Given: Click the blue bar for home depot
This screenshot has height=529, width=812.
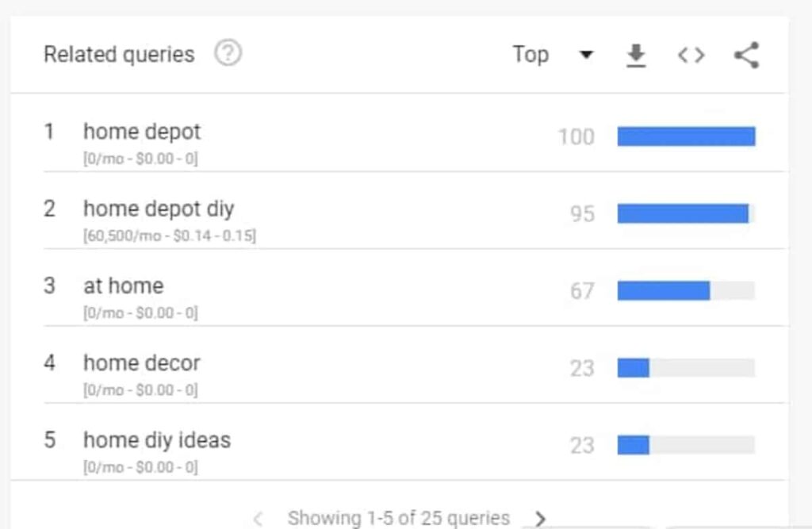Looking at the screenshot, I should pos(686,136).
